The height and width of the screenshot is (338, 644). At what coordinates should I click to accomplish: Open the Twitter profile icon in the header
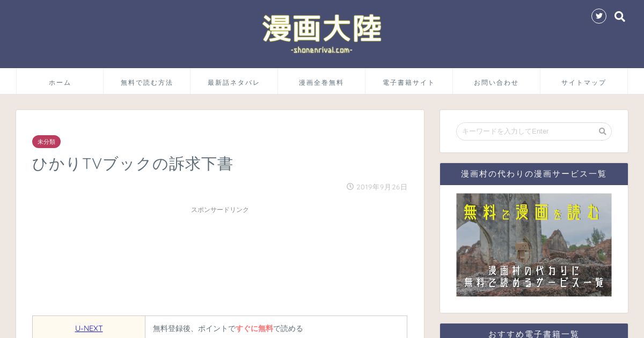coord(599,16)
